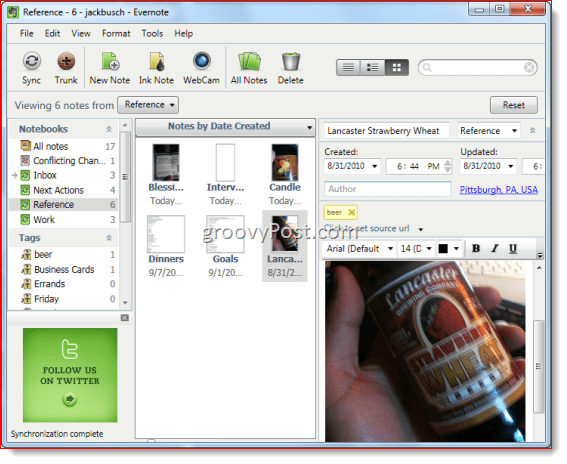
Task: Click the Reset button
Action: coord(514,105)
